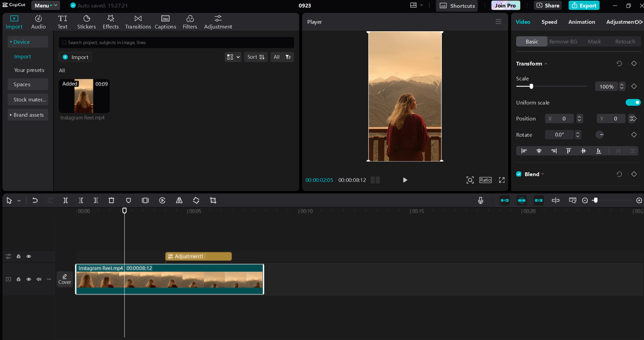This screenshot has width=644, height=340.
Task: Open the Mask tab in inspector
Action: tap(594, 42)
